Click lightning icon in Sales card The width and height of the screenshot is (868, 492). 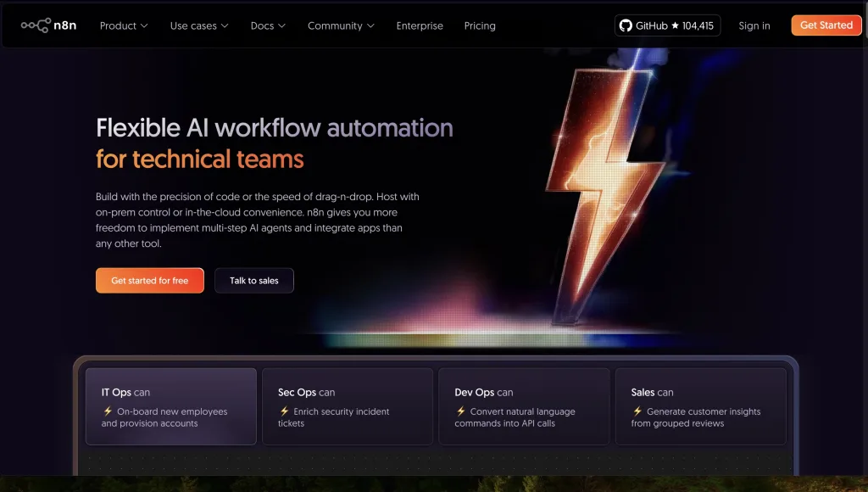tap(637, 411)
